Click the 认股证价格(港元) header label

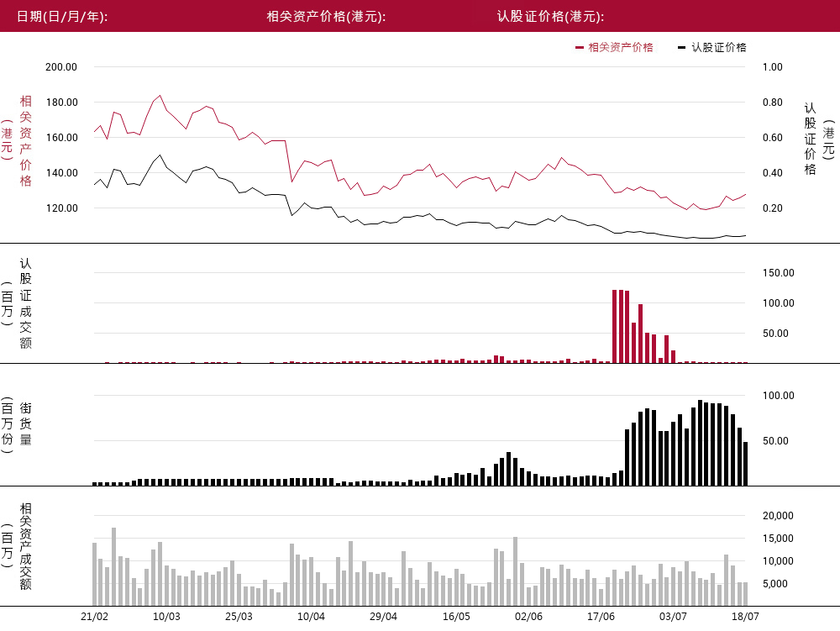pos(551,17)
